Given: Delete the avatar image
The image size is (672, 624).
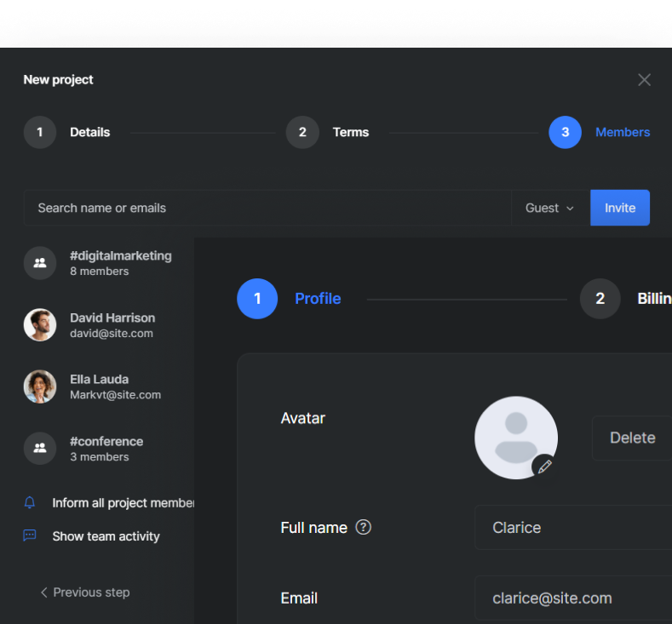Looking at the screenshot, I should pos(632,438).
